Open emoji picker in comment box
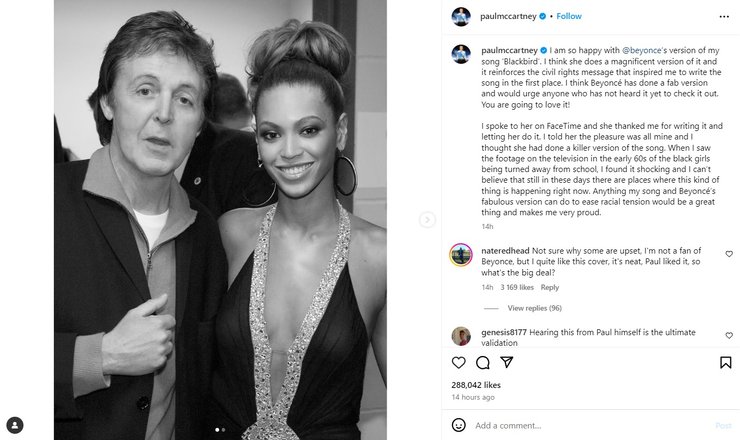The height and width of the screenshot is (440, 740). coord(459,425)
